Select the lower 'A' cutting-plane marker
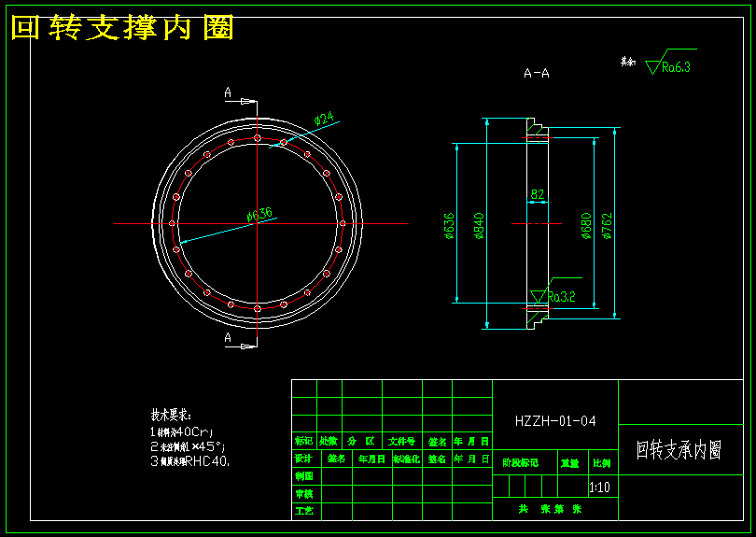 pos(228,338)
